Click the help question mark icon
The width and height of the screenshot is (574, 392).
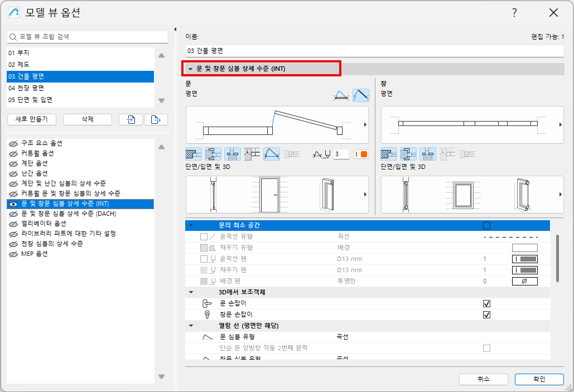[x=514, y=13]
